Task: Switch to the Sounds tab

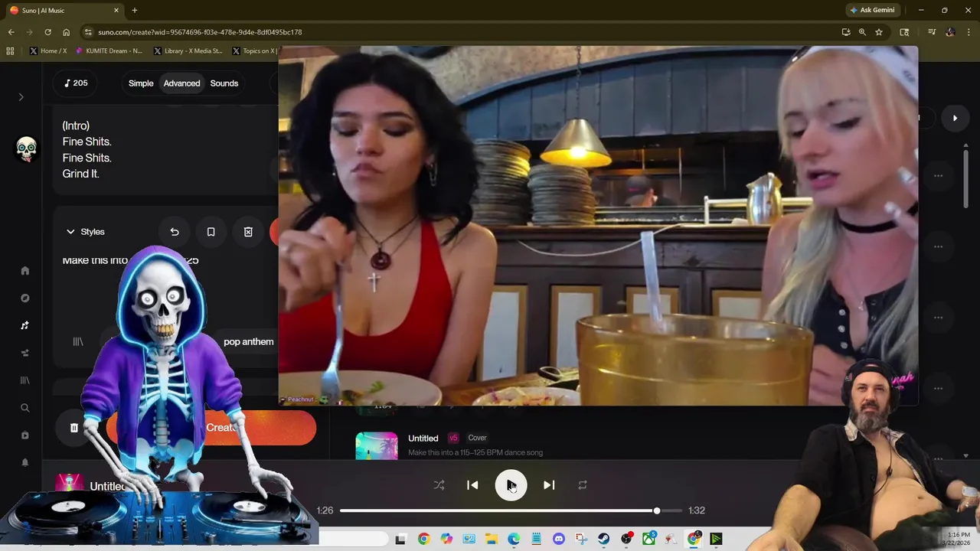Action: 224,83
